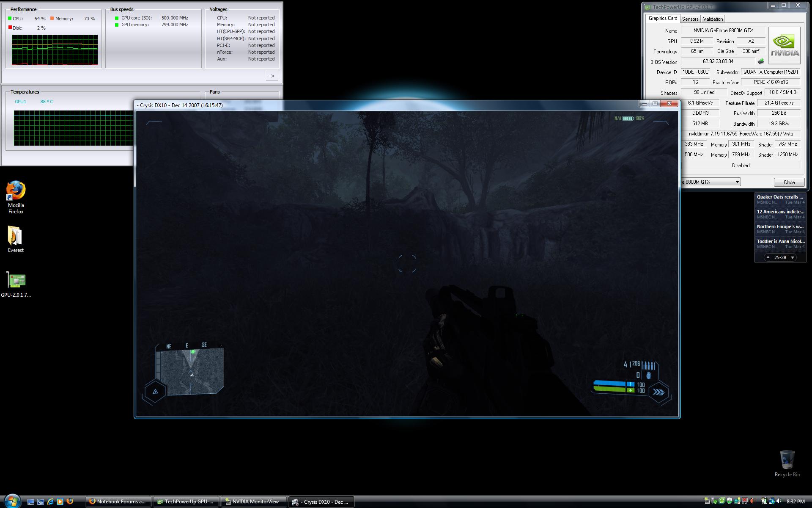Switch to NVIDIA MonitorView taskbar button
Screen dimensions: 812x508
[x=254, y=502]
